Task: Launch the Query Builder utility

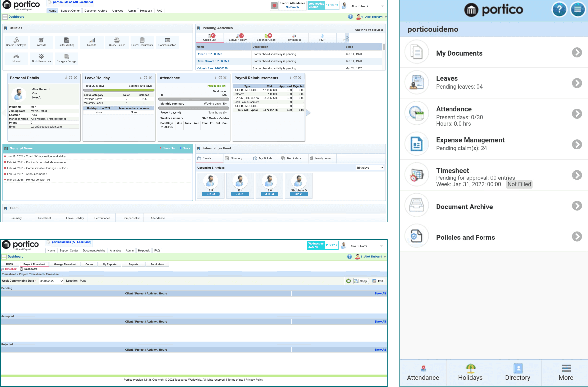Action: tap(117, 42)
